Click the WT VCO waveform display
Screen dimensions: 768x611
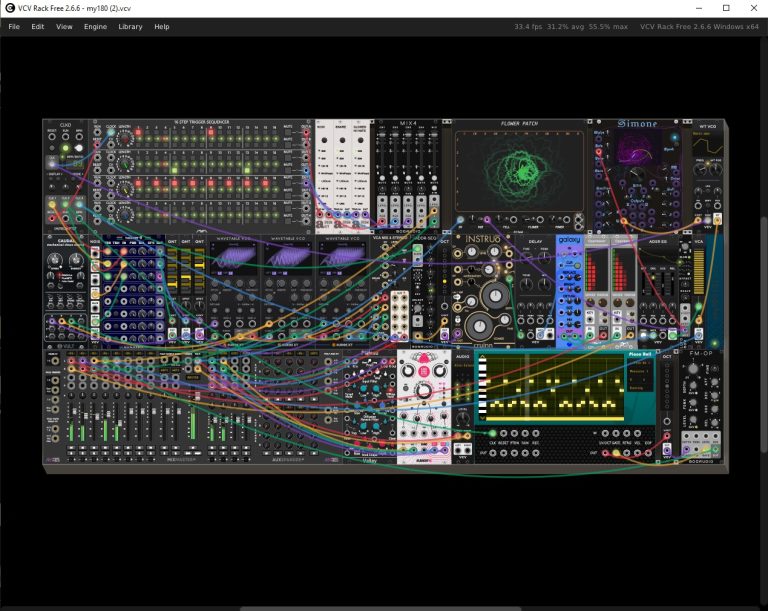pos(708,144)
